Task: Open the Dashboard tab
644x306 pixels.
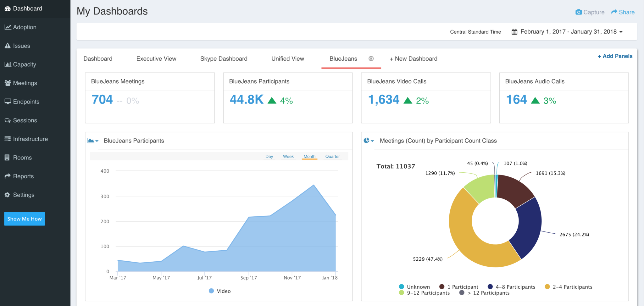Action: (98, 59)
